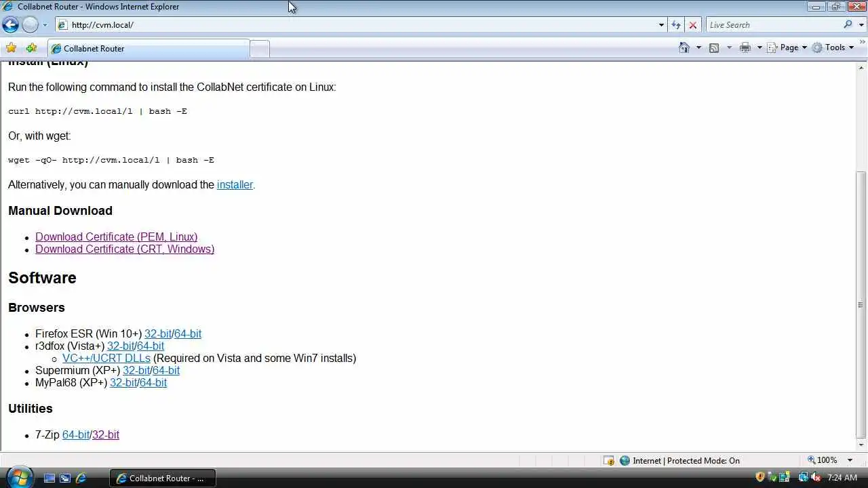
Task: Launch Internet Explorer from quick launch
Action: 81,478
